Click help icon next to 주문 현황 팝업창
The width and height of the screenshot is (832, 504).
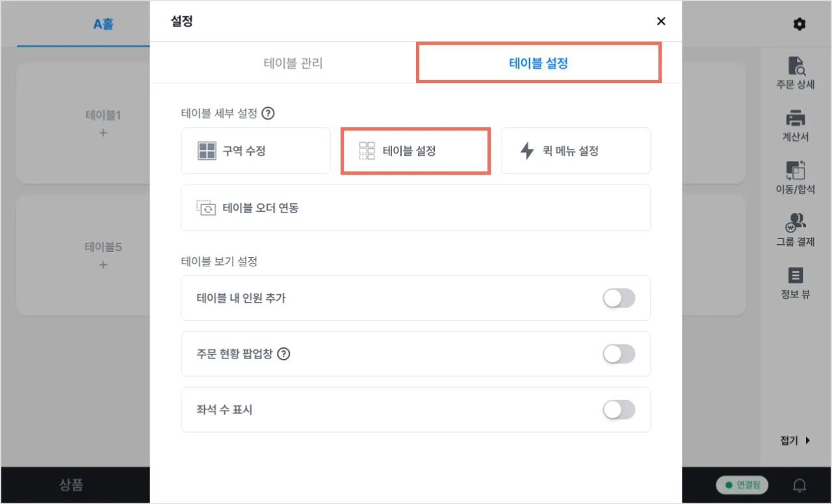pos(283,354)
